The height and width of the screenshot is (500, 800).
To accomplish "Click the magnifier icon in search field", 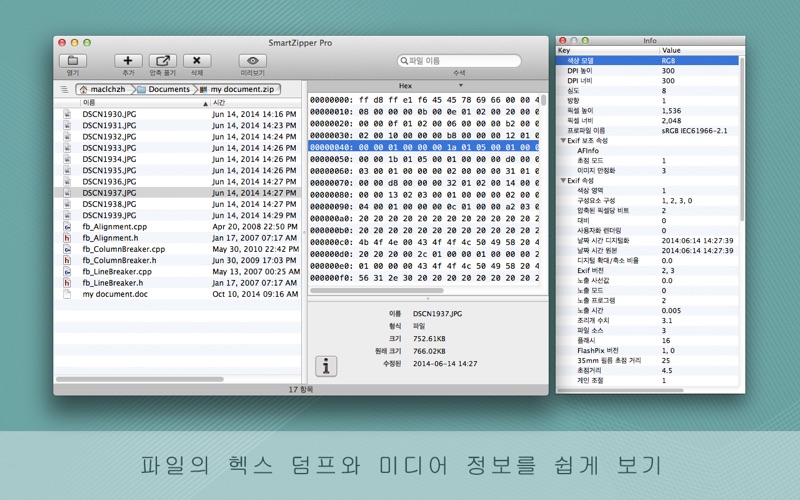I will click(x=404, y=61).
